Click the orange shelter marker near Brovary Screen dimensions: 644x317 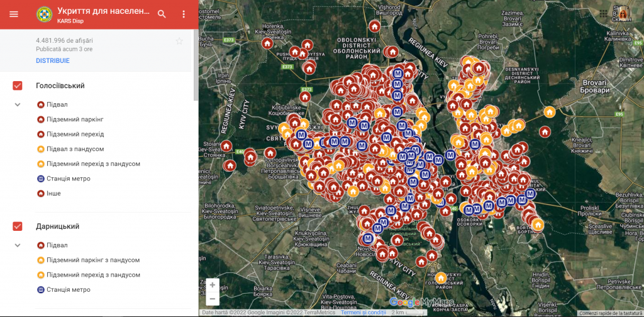pyautogui.click(x=550, y=112)
